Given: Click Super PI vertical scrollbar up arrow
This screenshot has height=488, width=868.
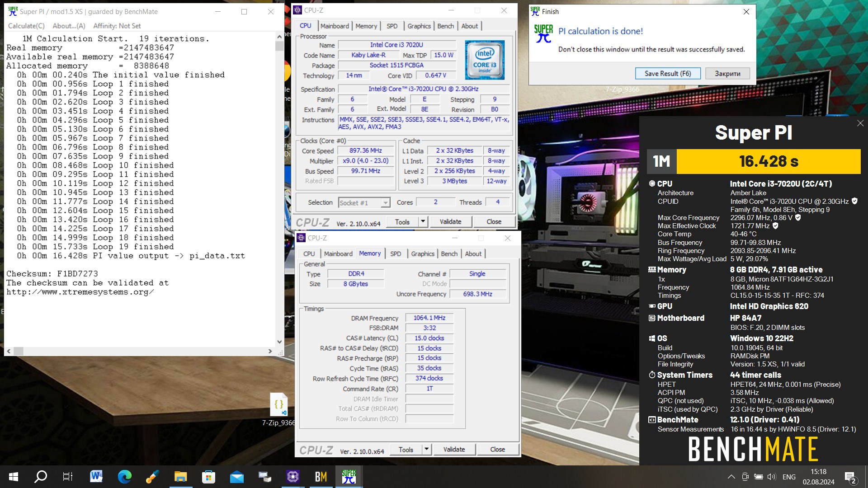Looking at the screenshot, I should pos(279,36).
